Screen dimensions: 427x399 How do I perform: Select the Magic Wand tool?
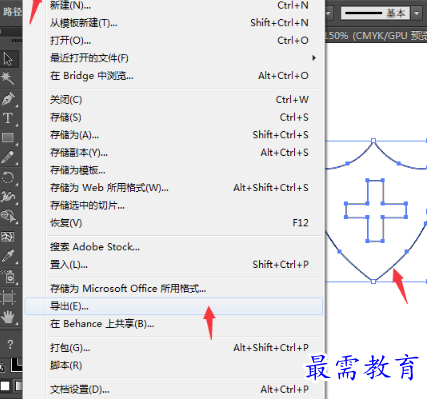[x=8, y=78]
